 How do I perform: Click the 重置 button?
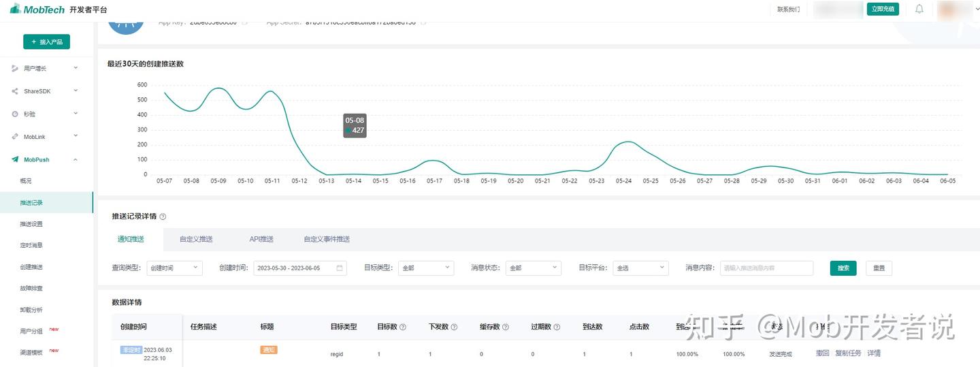click(x=879, y=268)
